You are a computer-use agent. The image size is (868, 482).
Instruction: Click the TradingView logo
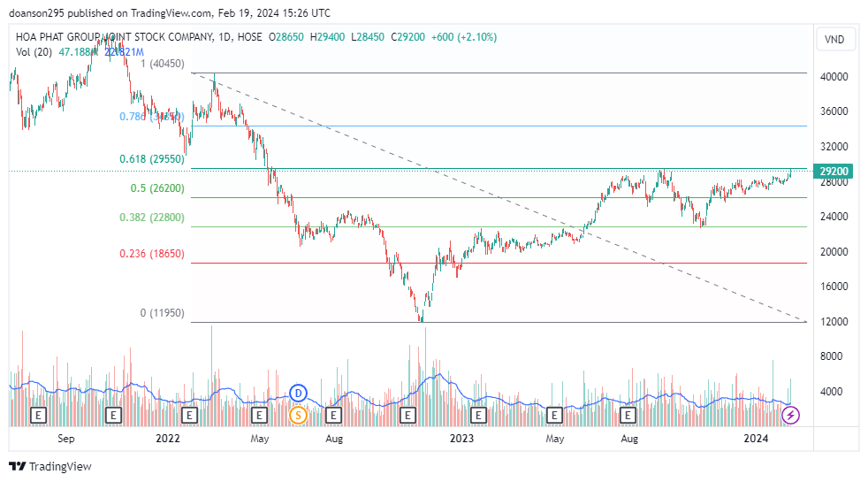(18, 466)
